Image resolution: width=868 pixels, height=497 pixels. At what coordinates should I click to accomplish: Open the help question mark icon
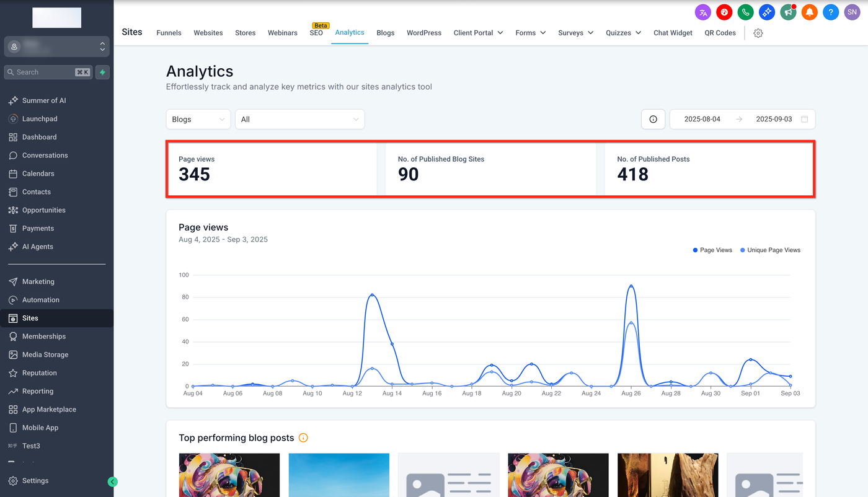pos(831,12)
